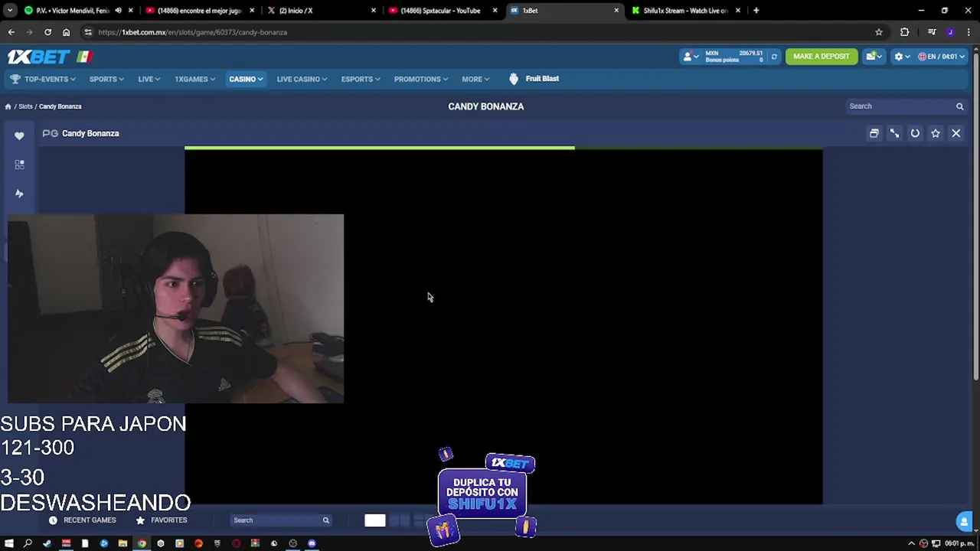Expand the Top-Events menu
This screenshot has height=551, width=980.
point(43,79)
